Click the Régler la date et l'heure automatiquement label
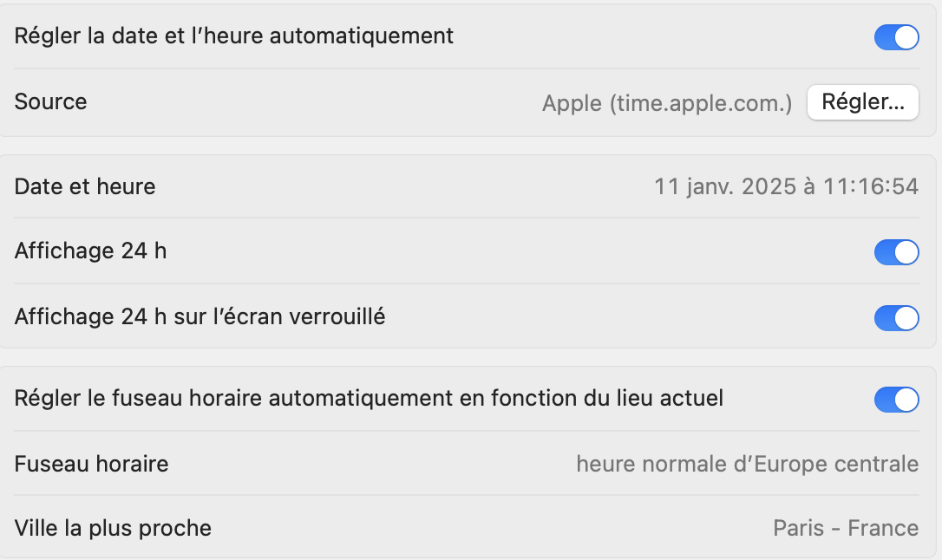The image size is (942, 560). coord(234,36)
